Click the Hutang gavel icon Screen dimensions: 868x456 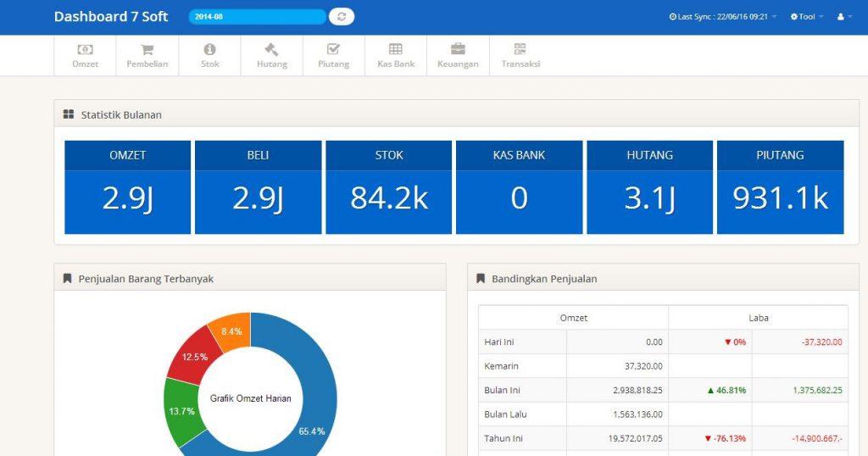click(271, 49)
